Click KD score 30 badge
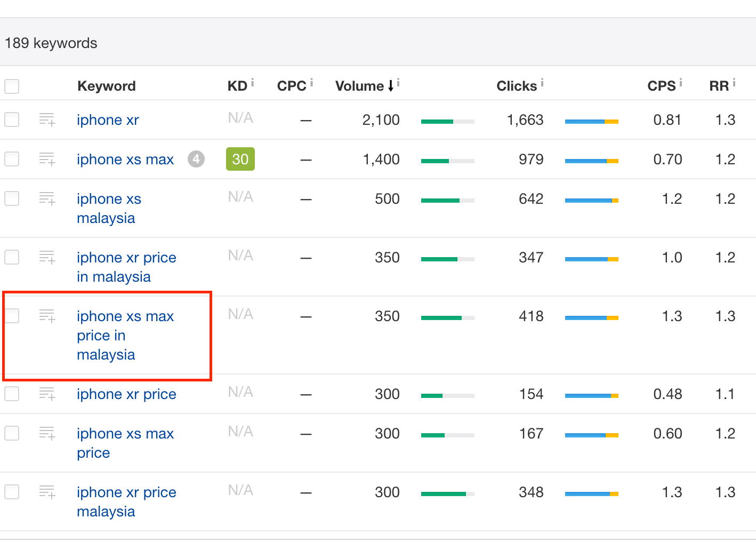This screenshot has height=542, width=756. pyautogui.click(x=240, y=159)
